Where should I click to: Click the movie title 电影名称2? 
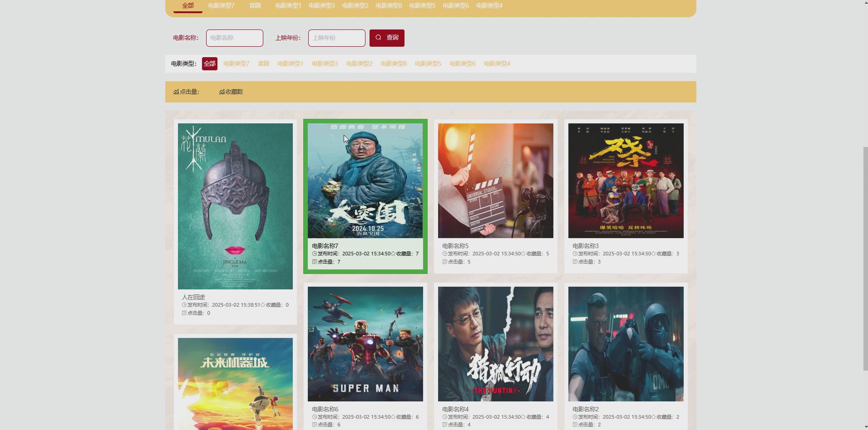click(586, 409)
